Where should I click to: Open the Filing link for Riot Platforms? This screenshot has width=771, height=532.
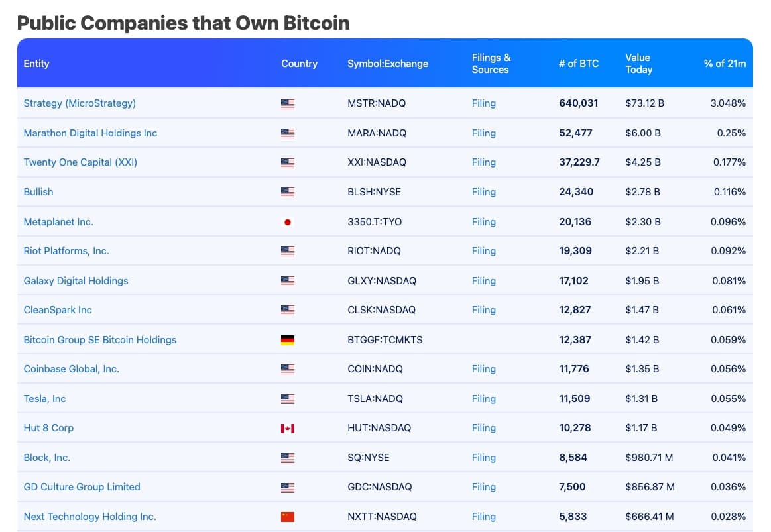(484, 251)
